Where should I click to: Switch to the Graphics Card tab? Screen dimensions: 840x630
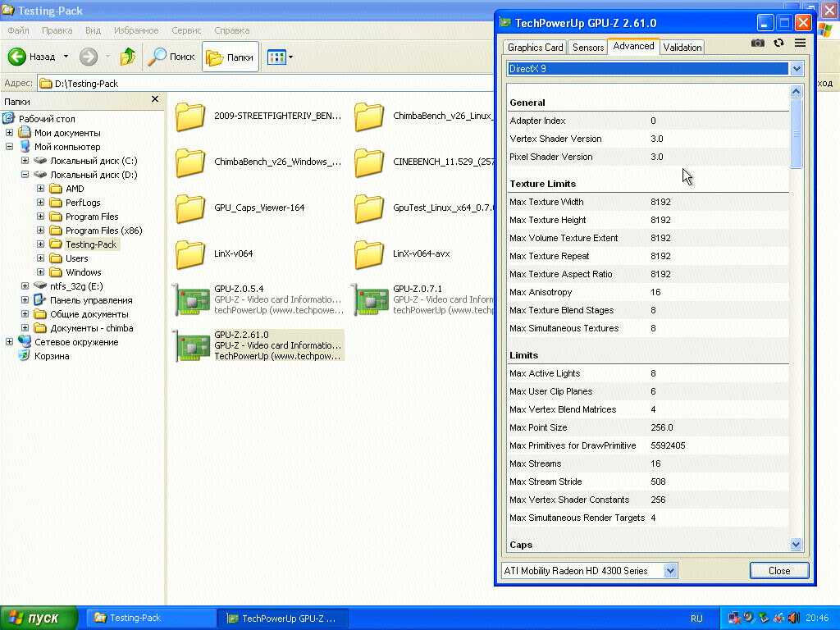(x=535, y=48)
